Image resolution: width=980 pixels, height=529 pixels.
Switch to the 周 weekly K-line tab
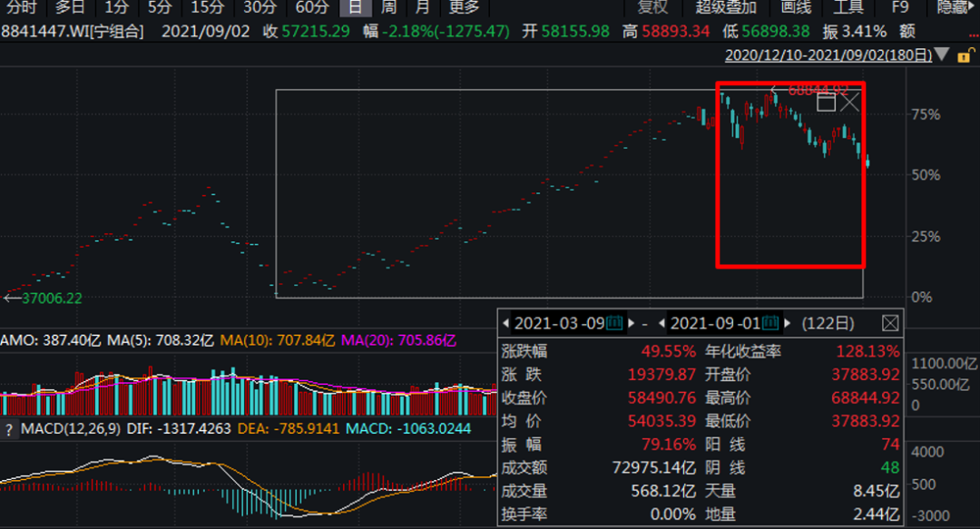(x=388, y=7)
